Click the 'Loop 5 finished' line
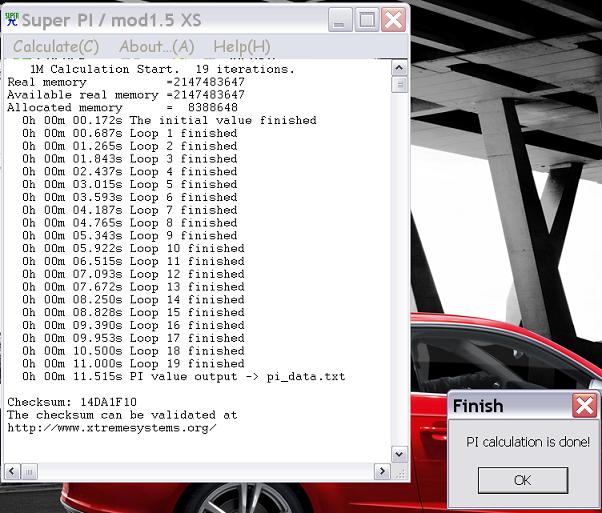Viewport: 602px width, 513px height. 129,184
